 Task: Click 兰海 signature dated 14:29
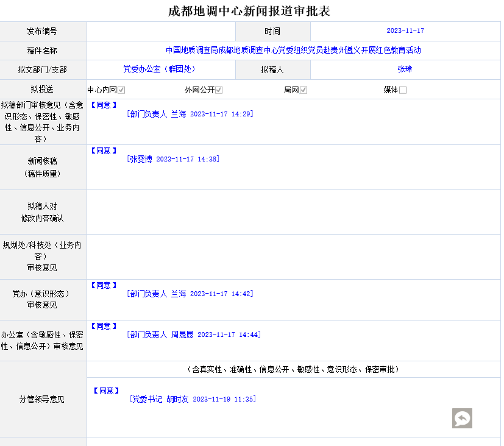pyautogui.click(x=178, y=114)
